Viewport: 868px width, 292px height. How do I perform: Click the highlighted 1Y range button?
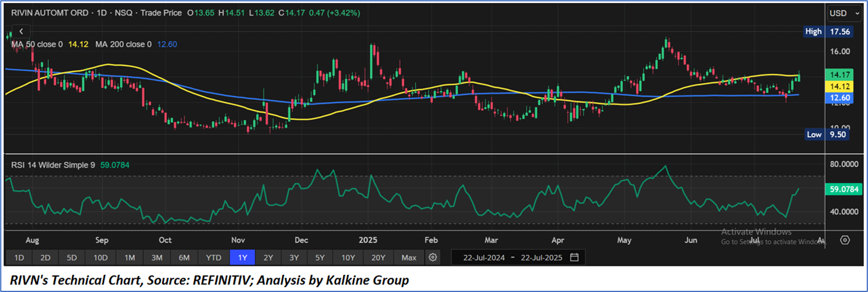(x=242, y=257)
